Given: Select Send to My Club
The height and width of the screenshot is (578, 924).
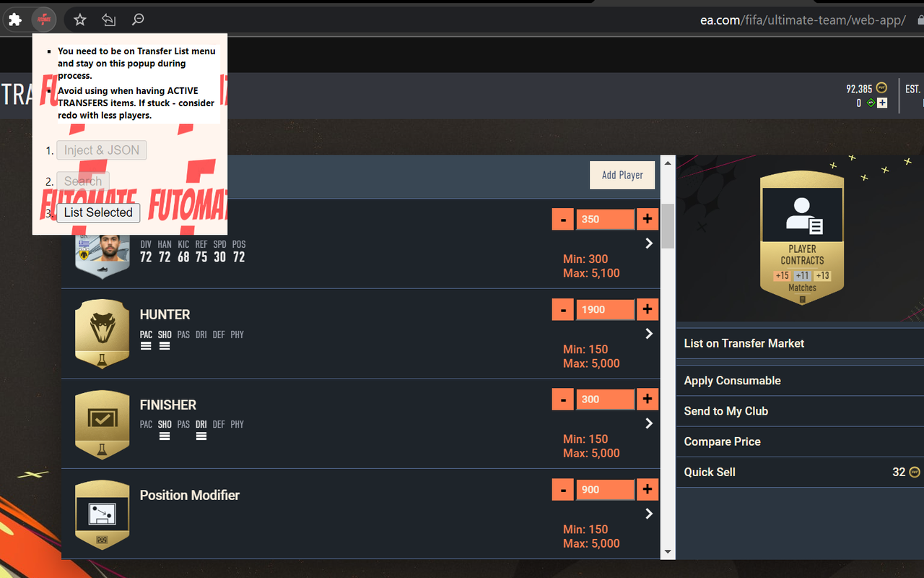Looking at the screenshot, I should click(800, 411).
